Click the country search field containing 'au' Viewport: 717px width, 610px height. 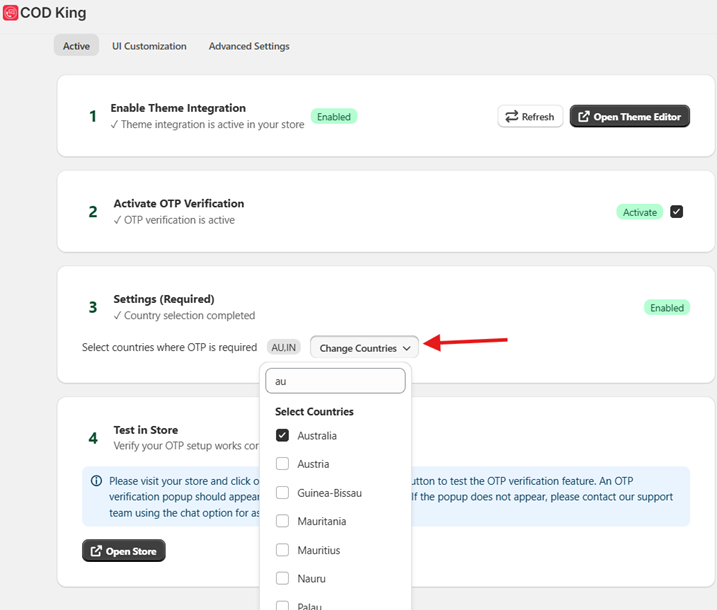click(335, 381)
